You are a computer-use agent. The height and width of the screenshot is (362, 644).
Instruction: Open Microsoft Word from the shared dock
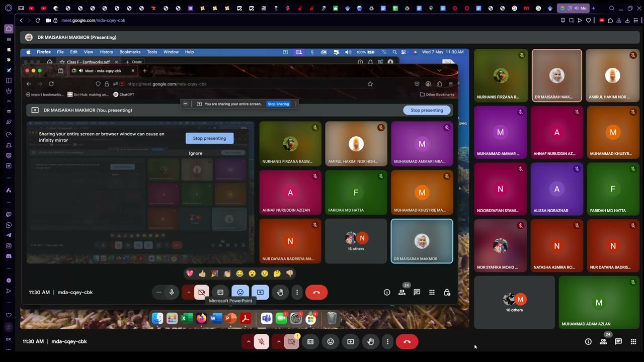pos(216,318)
